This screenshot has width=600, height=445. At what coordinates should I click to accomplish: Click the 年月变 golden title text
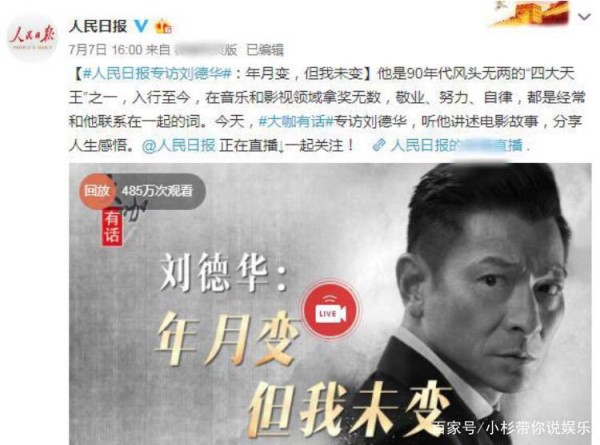tap(227, 337)
